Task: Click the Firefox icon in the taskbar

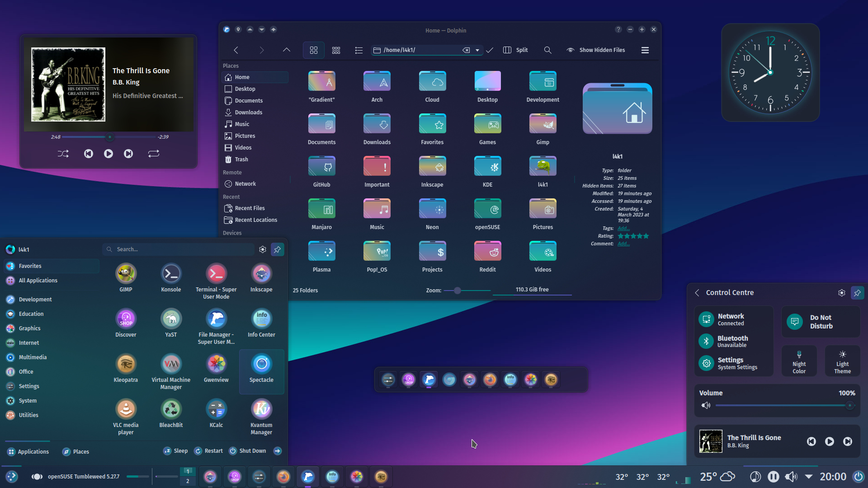Action: (x=283, y=476)
